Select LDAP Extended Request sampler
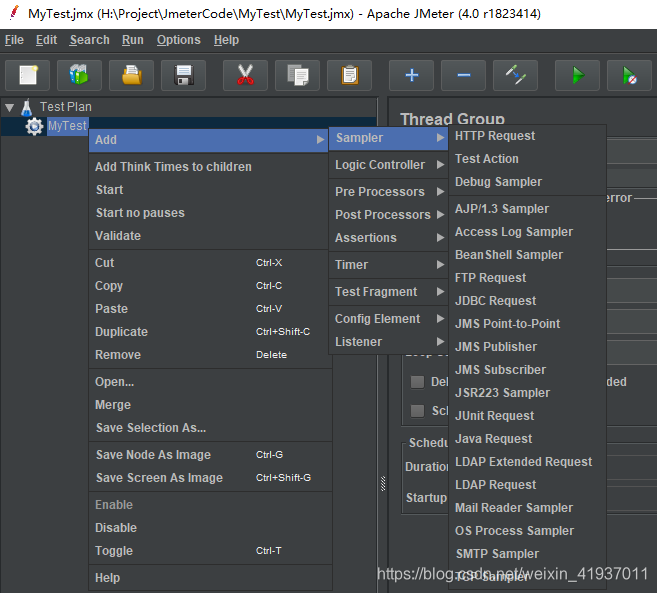The image size is (657, 593). click(x=528, y=462)
